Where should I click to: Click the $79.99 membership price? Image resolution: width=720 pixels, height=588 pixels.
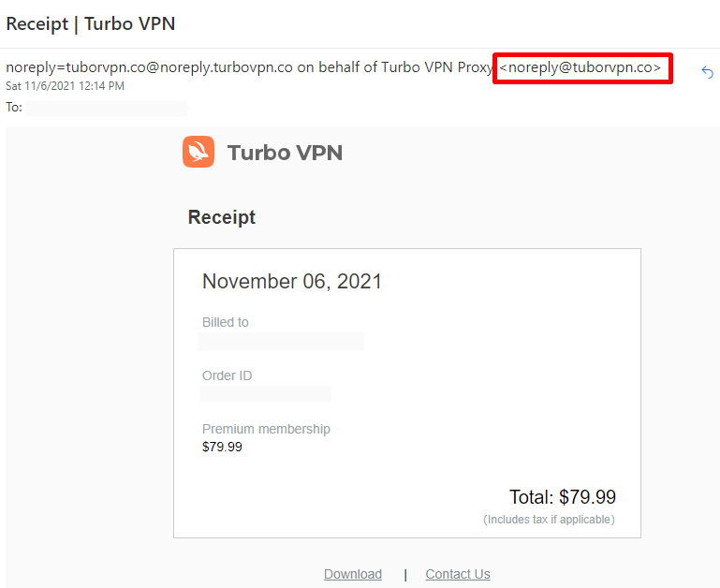click(222, 447)
